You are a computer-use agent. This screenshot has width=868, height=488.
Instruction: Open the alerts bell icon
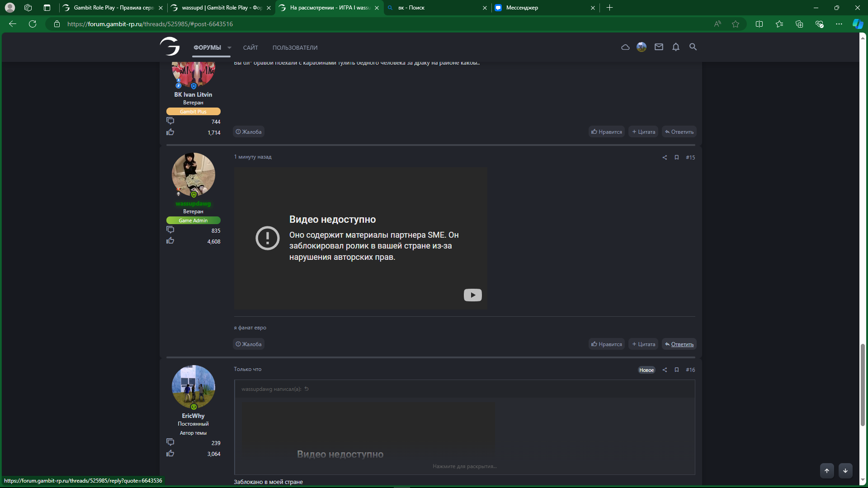tap(675, 47)
